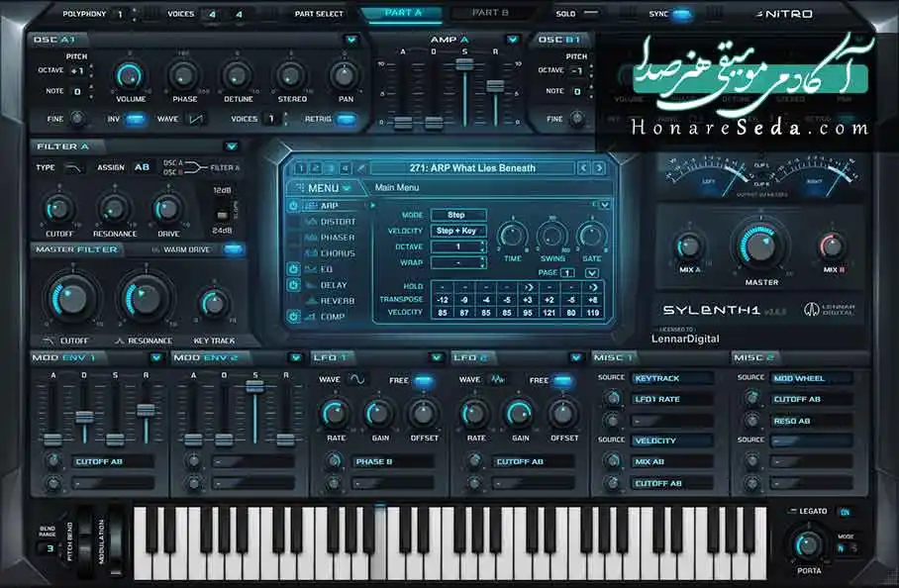Image resolution: width=899 pixels, height=588 pixels.
Task: Toggle the ARP power button
Action: [293, 206]
